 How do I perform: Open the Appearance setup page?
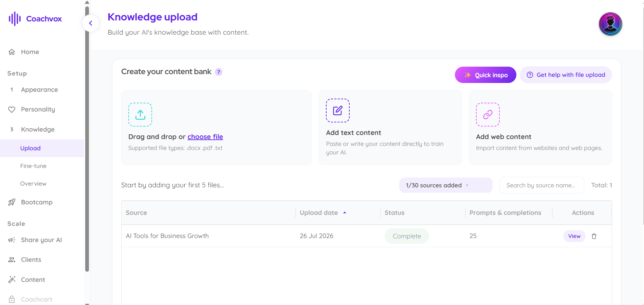39,90
